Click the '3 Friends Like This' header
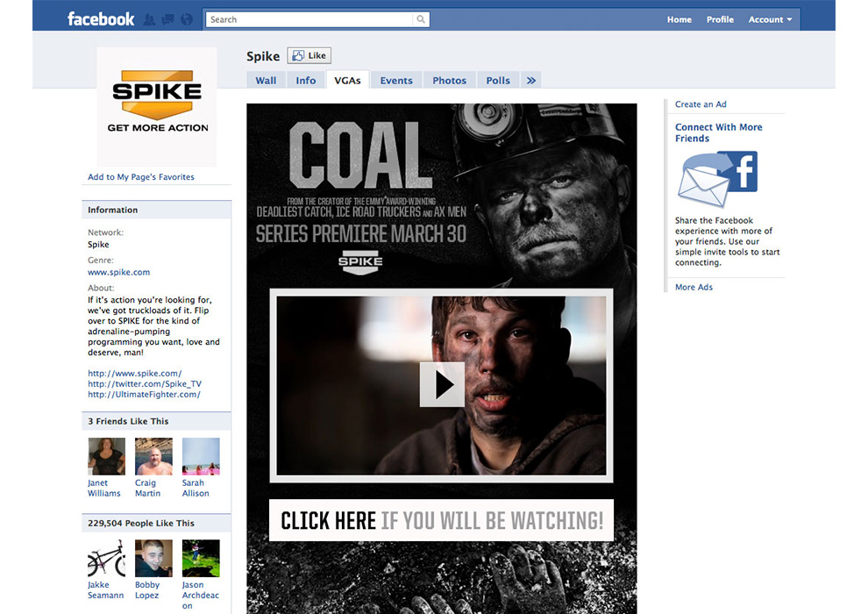868x614 pixels. pos(157,421)
